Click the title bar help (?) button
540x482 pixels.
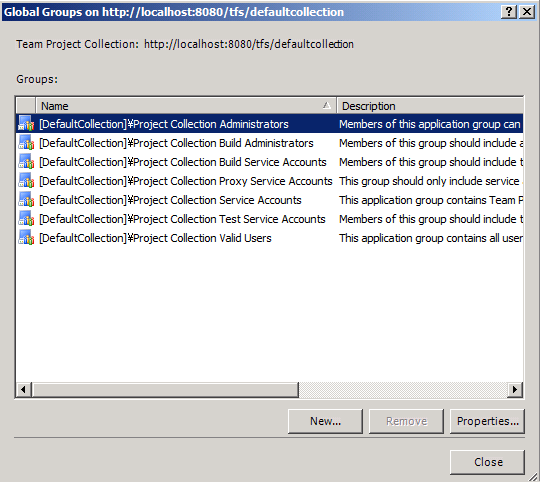tap(509, 12)
